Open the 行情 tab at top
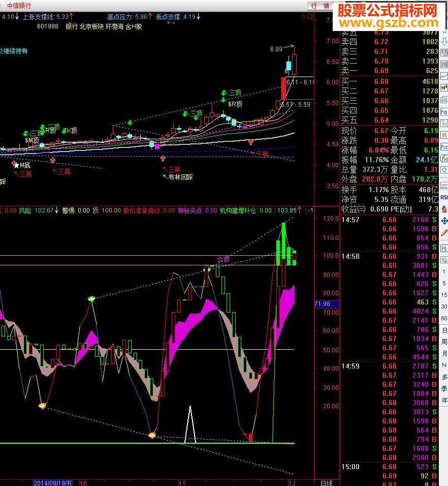This screenshot has height=486, width=448. point(320,6)
